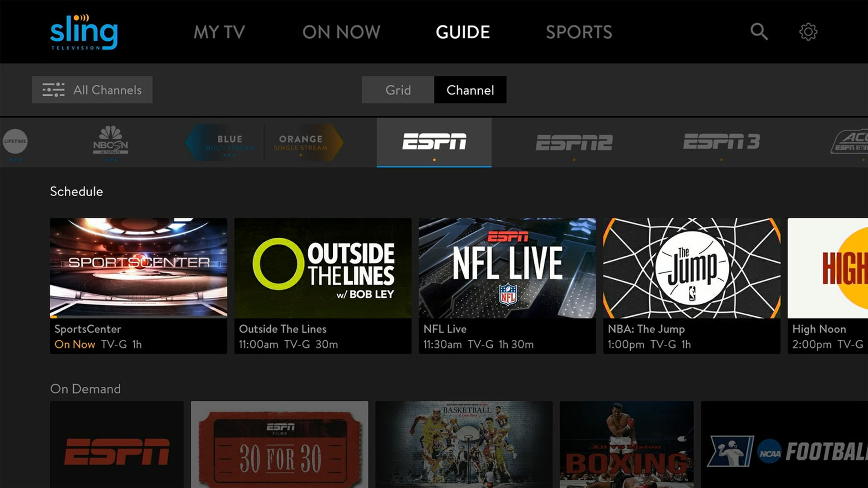Open the Sports tab
This screenshot has height=488, width=868.
click(579, 32)
